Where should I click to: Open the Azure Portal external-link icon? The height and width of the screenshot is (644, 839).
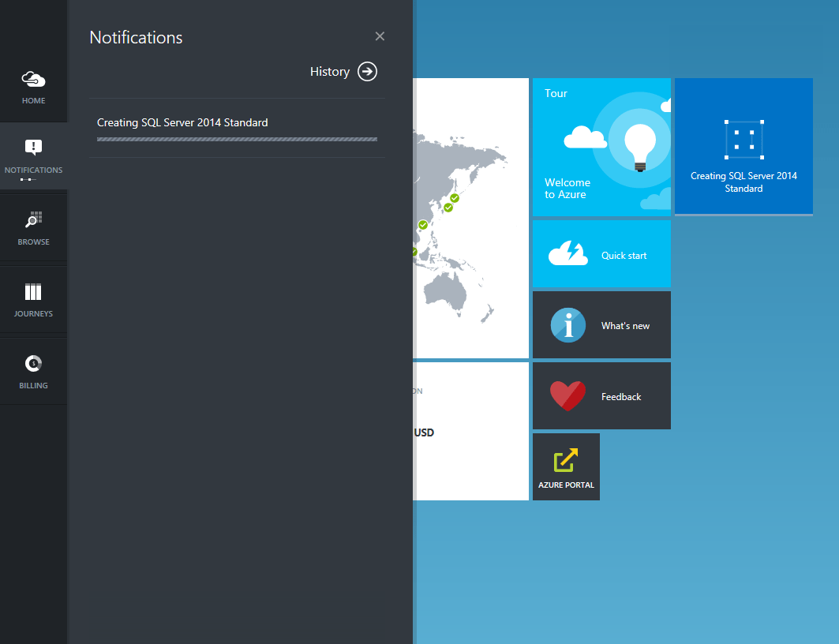click(566, 458)
